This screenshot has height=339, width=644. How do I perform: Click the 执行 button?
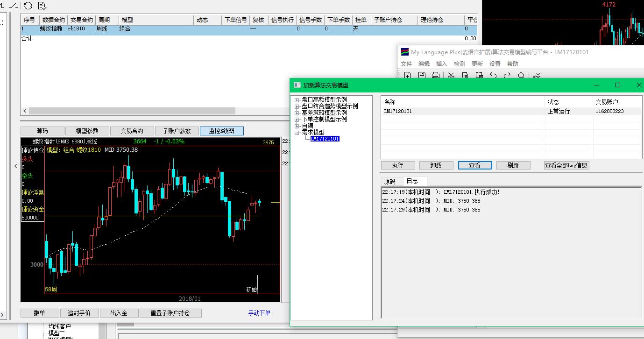pyautogui.click(x=397, y=165)
